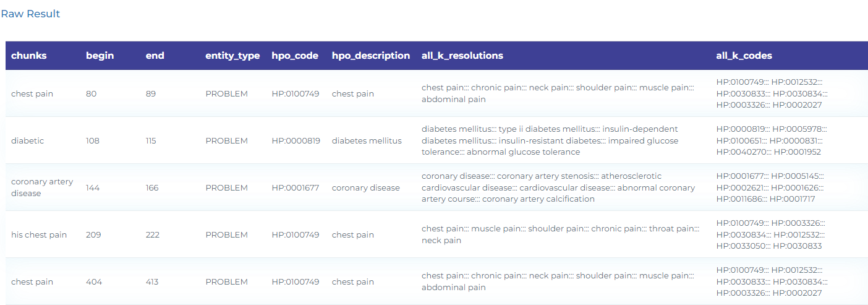Click the all_k_resolutions column header
Screen dimensions: 868x305
point(462,56)
